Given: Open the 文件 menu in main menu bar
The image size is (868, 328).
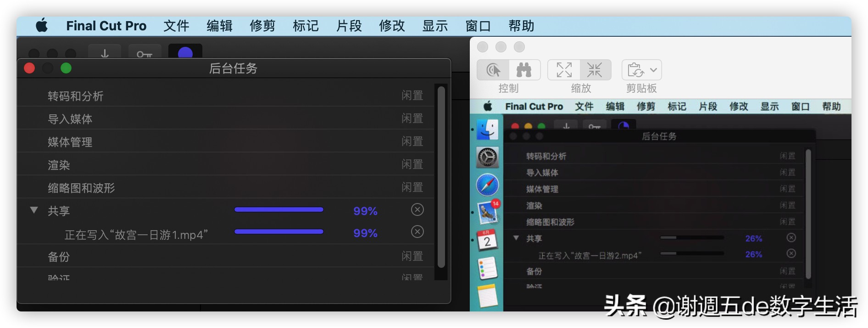Looking at the screenshot, I should [x=176, y=26].
